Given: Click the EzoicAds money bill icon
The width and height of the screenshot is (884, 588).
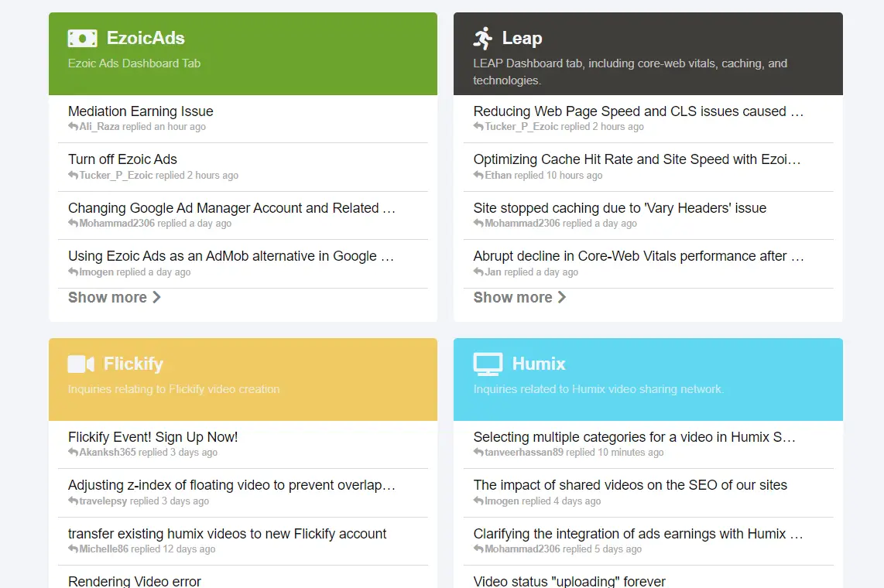Looking at the screenshot, I should [82, 39].
